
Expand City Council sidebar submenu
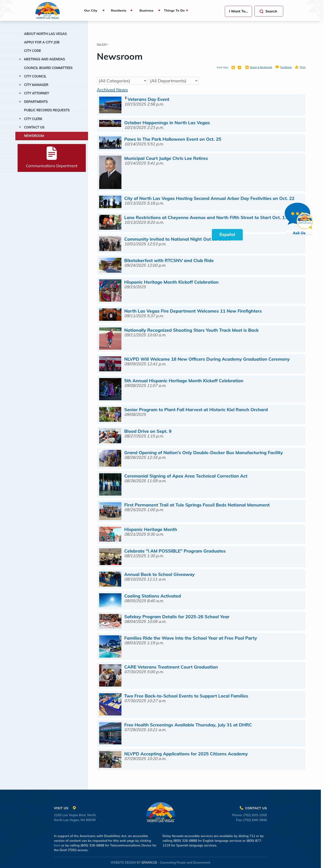[x=20, y=77]
